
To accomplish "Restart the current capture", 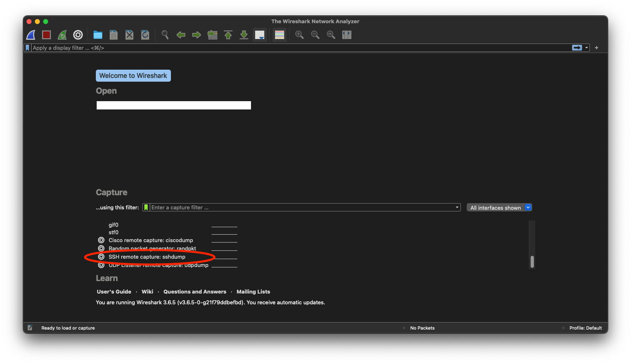I will click(x=62, y=35).
